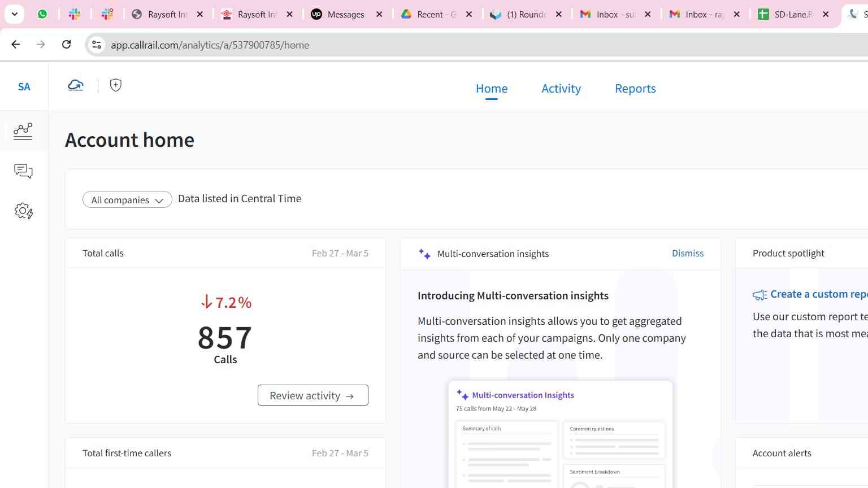Click the Feb 27 - Mar 5 date on Total calls
The height and width of the screenshot is (488, 868).
click(340, 253)
